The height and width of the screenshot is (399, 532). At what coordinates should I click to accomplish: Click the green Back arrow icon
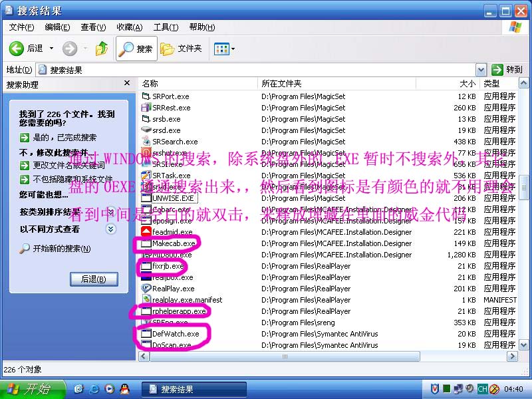pos(16,49)
